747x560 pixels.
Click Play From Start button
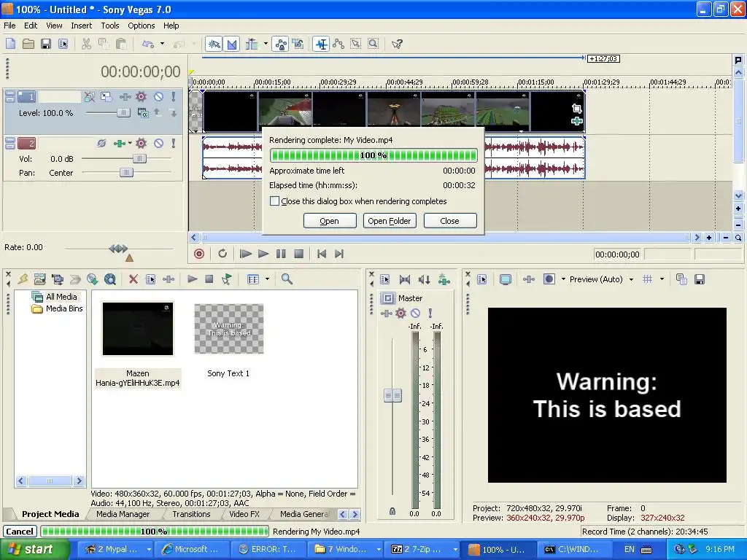coord(245,254)
